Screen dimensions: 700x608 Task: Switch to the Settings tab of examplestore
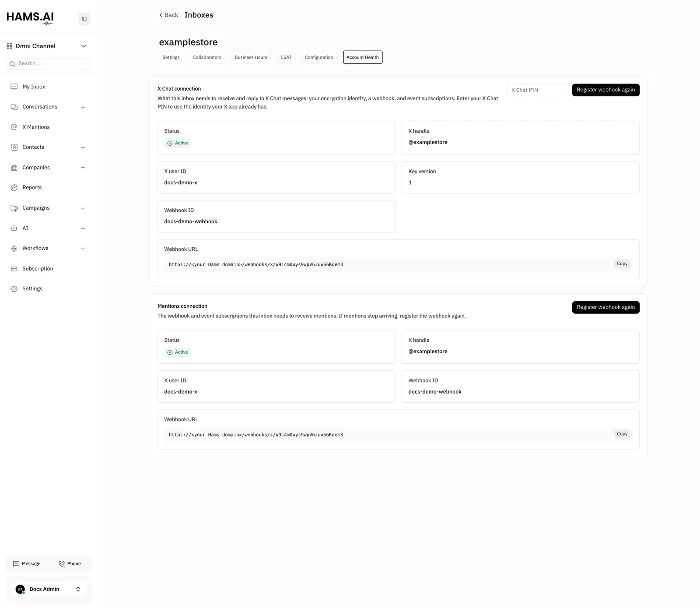[x=171, y=57]
